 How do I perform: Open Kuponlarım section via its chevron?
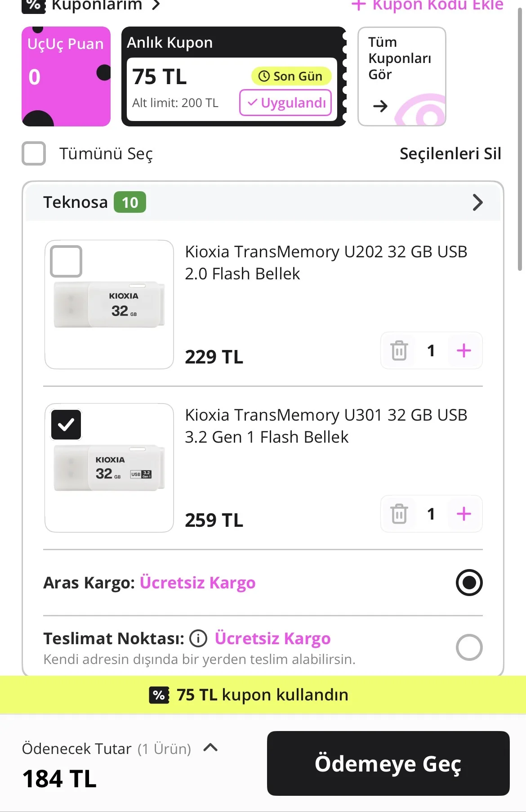[x=156, y=5]
